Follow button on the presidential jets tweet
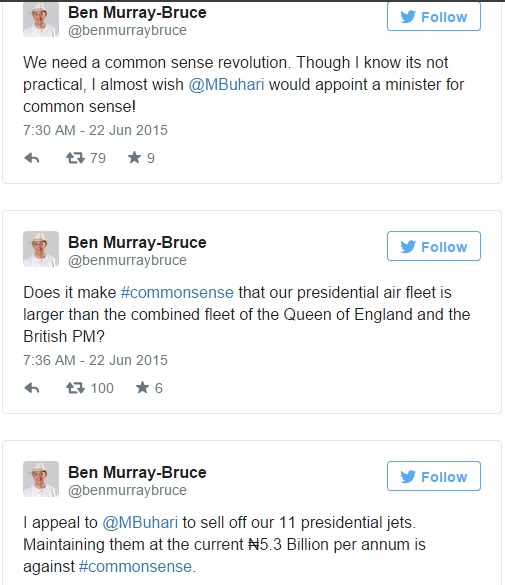 point(434,476)
